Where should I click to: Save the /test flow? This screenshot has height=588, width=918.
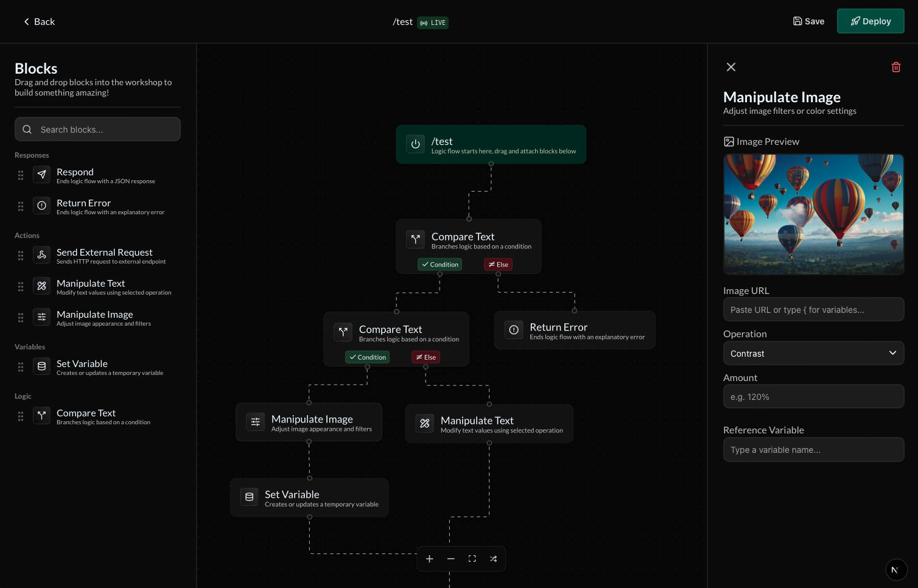coord(808,21)
